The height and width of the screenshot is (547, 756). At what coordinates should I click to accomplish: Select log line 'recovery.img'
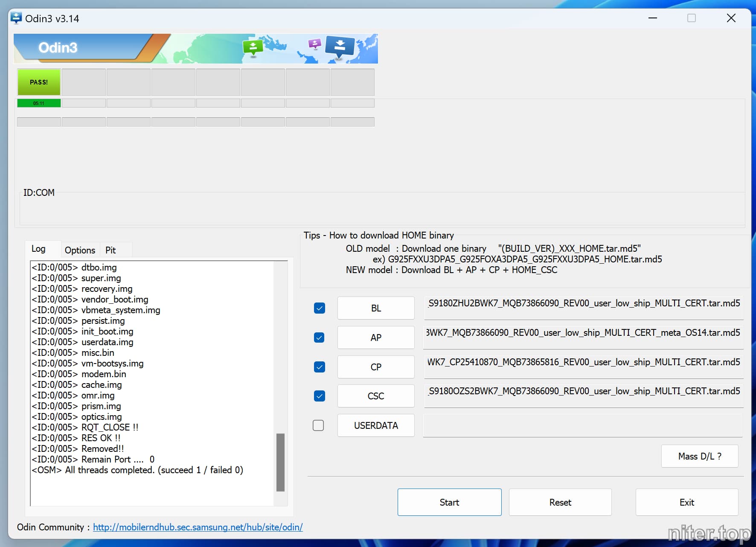(x=82, y=289)
